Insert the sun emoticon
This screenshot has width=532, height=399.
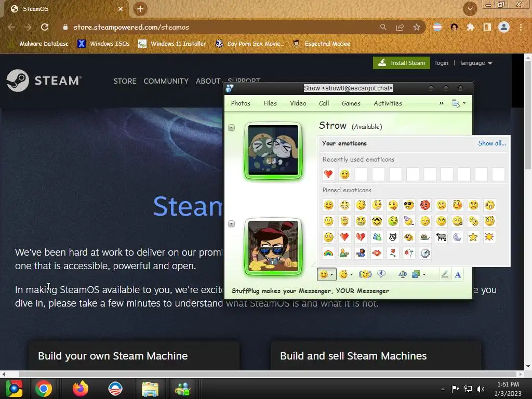489,237
